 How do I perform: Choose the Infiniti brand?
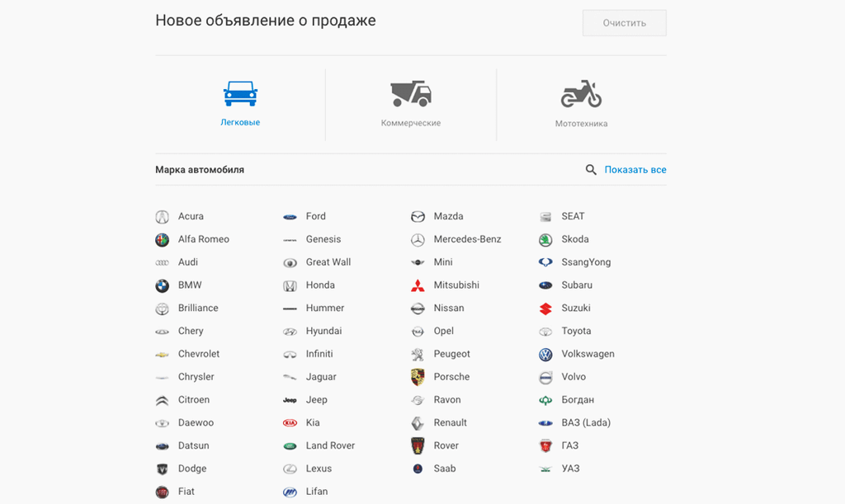pyautogui.click(x=319, y=354)
